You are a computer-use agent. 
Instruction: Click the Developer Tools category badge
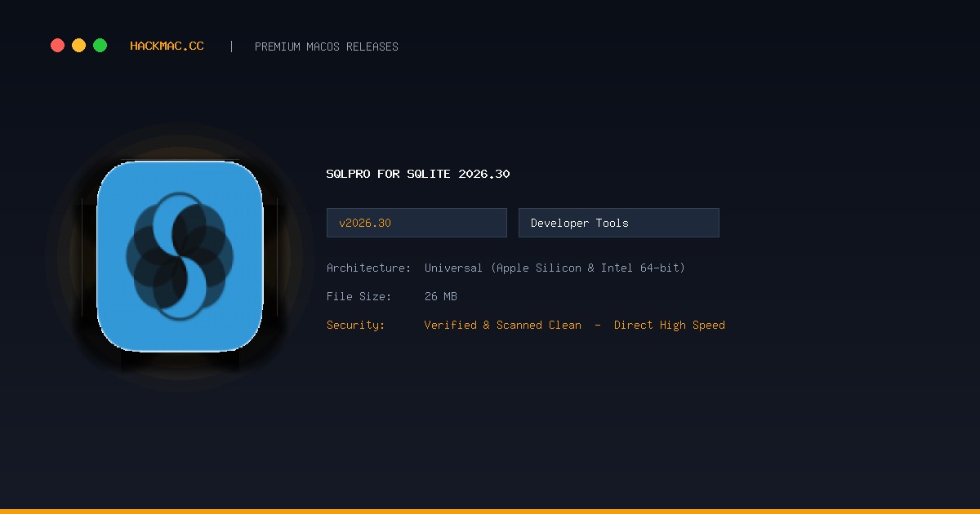(x=618, y=223)
